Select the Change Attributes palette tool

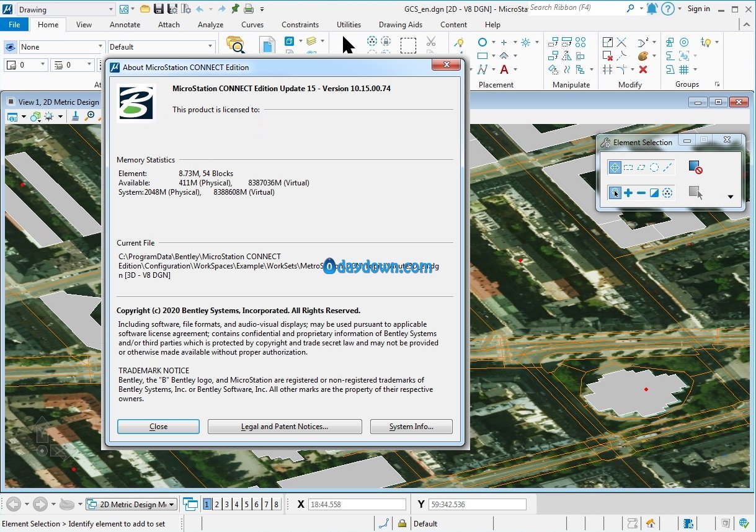[x=643, y=56]
